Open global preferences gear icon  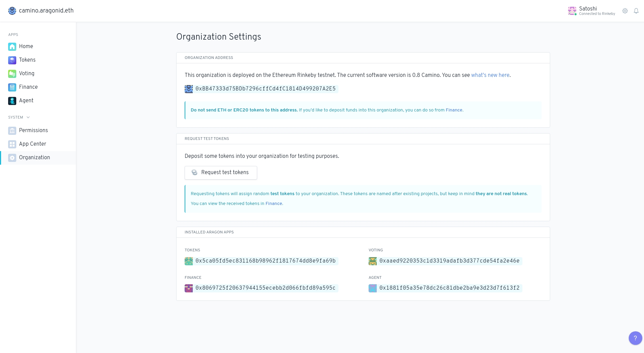[x=625, y=11]
